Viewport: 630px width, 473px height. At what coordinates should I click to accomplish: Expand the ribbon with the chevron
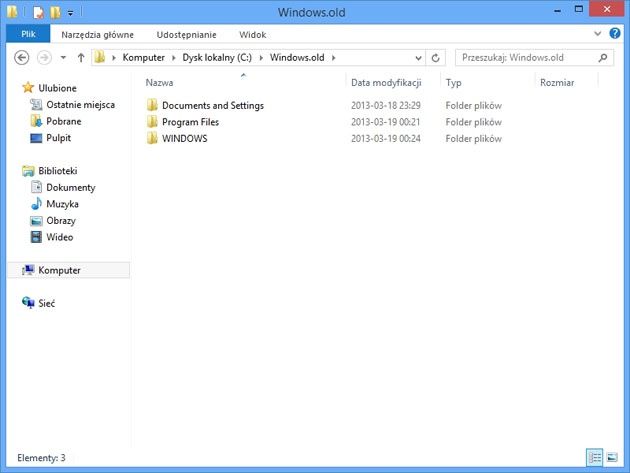tap(597, 34)
